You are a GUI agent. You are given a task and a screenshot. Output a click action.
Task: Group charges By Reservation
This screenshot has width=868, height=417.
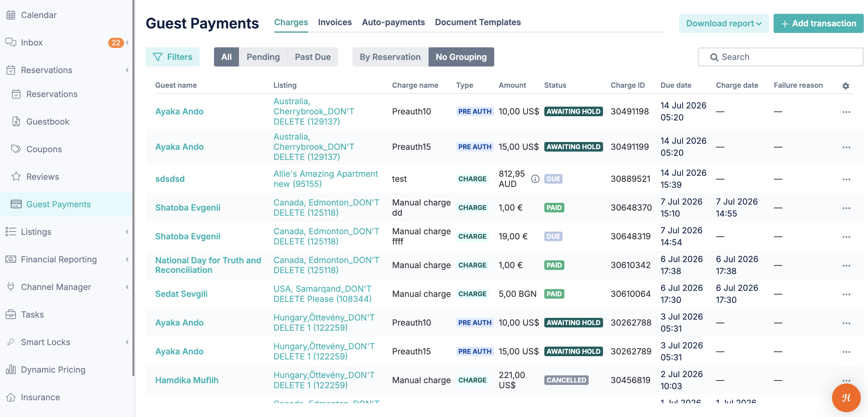tap(390, 57)
